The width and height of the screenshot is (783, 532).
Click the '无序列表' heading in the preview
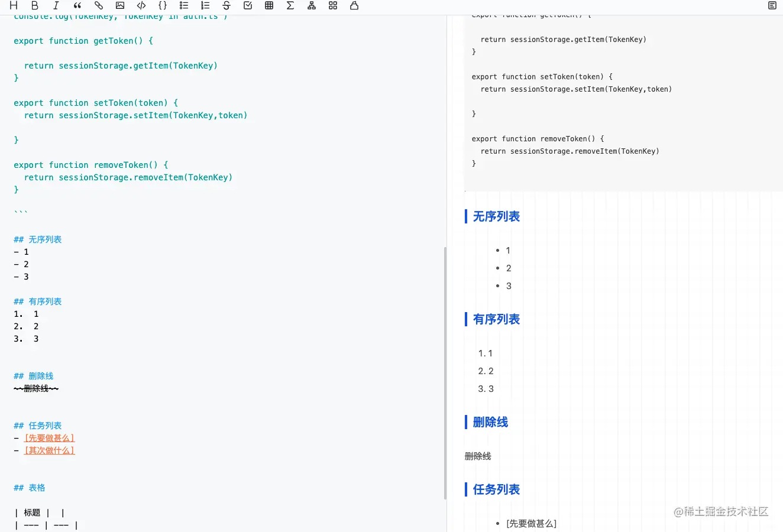point(496,216)
